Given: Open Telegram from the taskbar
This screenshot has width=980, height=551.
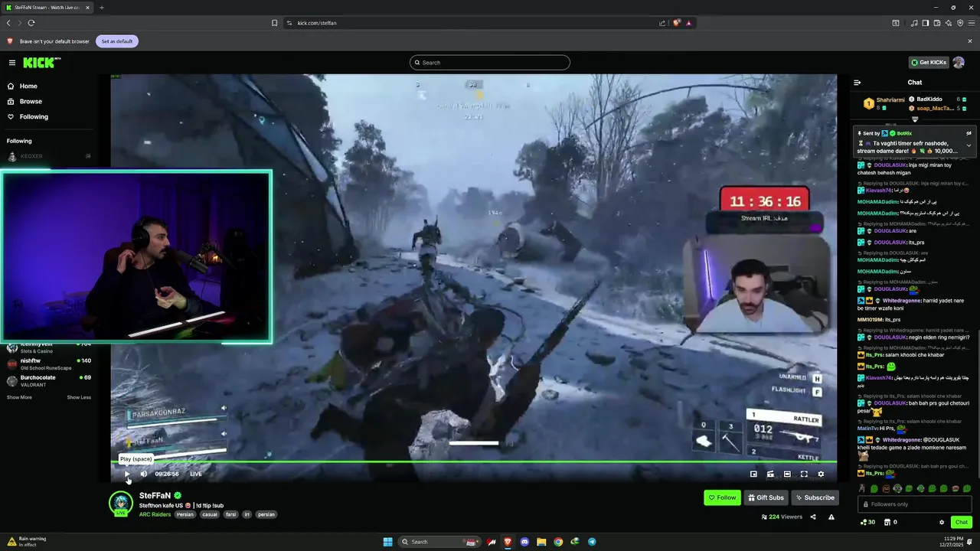Looking at the screenshot, I should 592,542.
